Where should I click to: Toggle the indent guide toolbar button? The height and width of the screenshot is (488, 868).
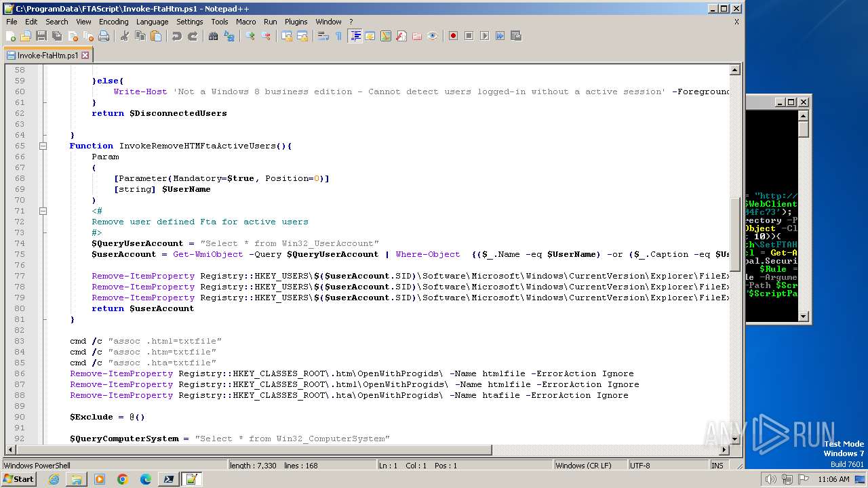pyautogui.click(x=354, y=36)
